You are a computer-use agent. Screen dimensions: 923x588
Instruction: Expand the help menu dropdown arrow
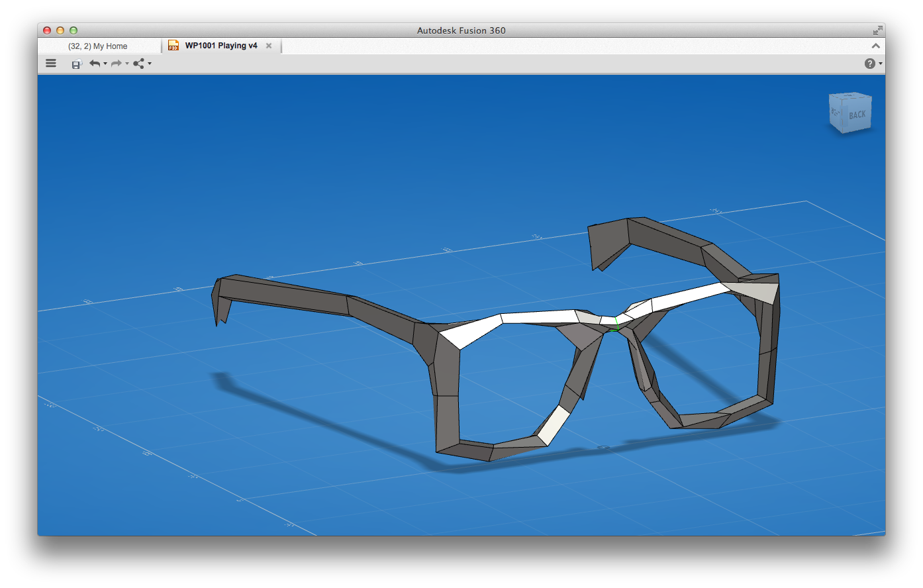880,64
